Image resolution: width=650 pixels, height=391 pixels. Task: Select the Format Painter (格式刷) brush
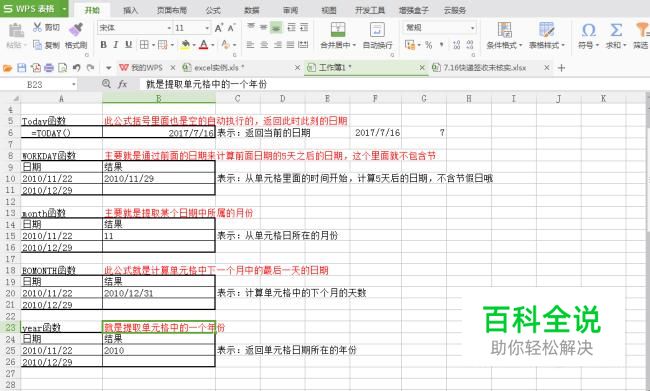pyautogui.click(x=76, y=29)
